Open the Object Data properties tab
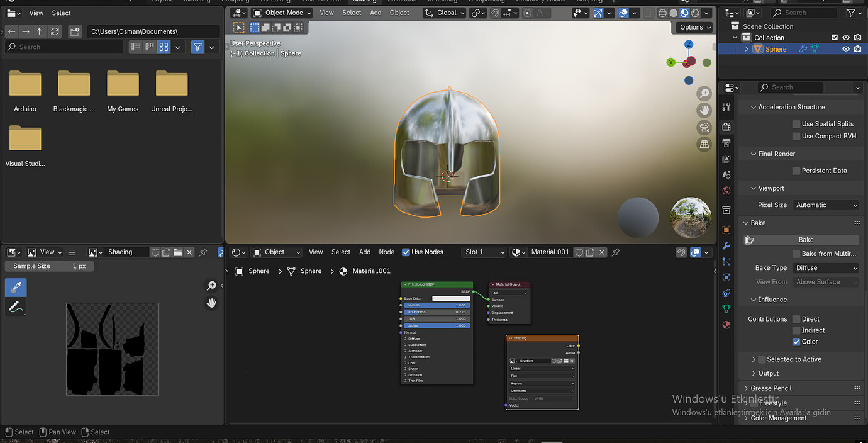Screen dimensions: 868x443 726,309
